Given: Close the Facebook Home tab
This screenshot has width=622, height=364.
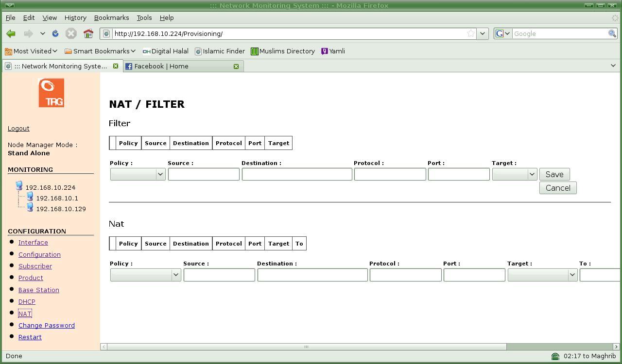Looking at the screenshot, I should coord(236,66).
